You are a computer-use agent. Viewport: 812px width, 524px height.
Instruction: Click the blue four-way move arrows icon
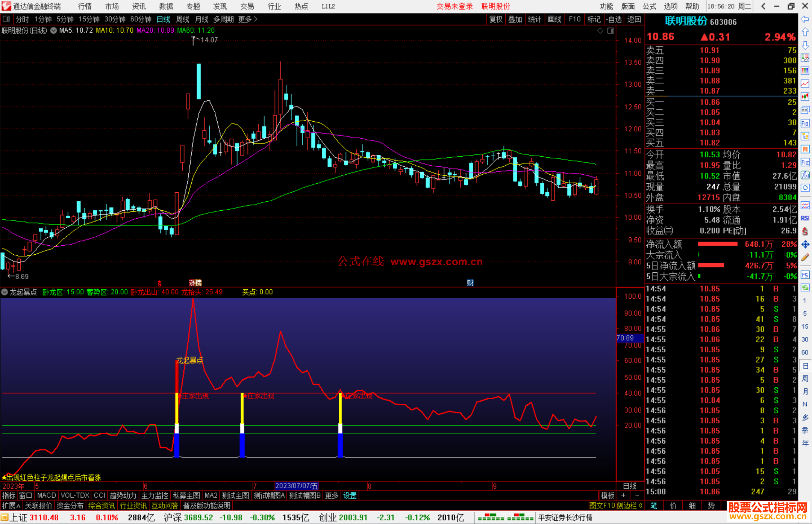pyautogui.click(x=805, y=245)
